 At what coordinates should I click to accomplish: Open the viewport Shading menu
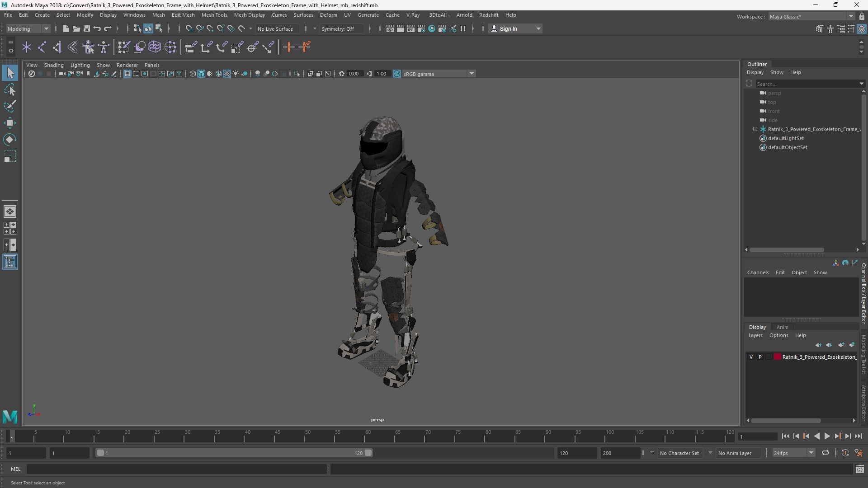[54, 65]
